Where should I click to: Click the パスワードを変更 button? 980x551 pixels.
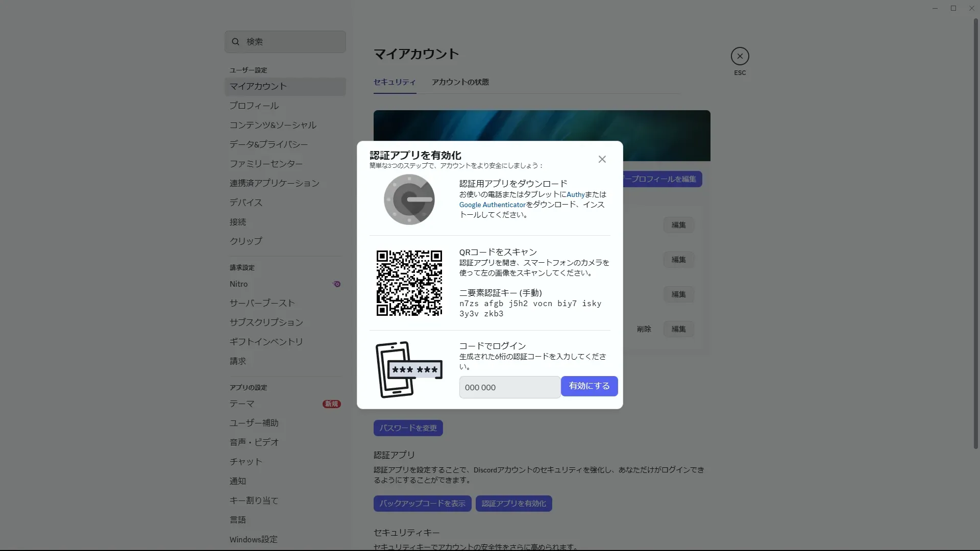(x=408, y=428)
